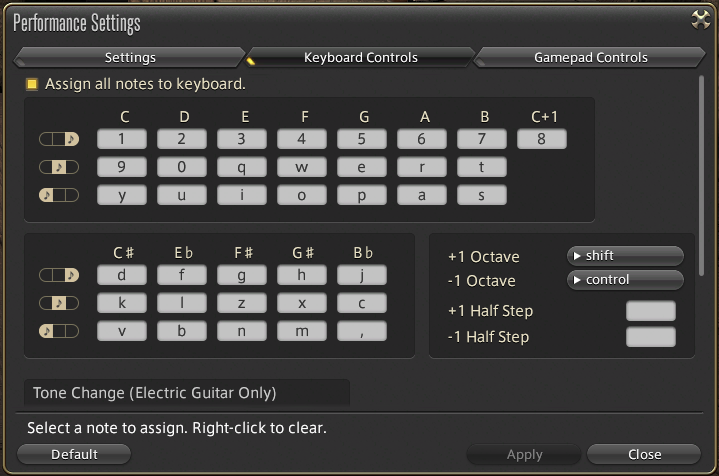719x476 pixels.
Task: Select key binding '6' for high A
Action: [x=422, y=139]
